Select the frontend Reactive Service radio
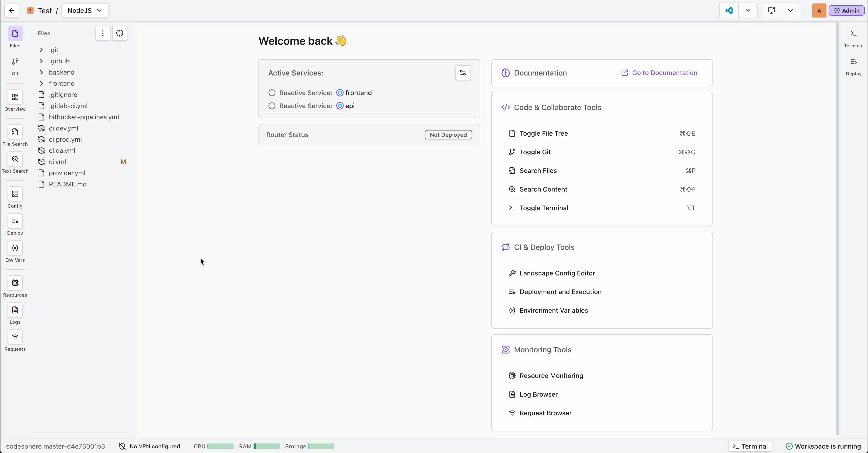The height and width of the screenshot is (453, 868). click(272, 93)
